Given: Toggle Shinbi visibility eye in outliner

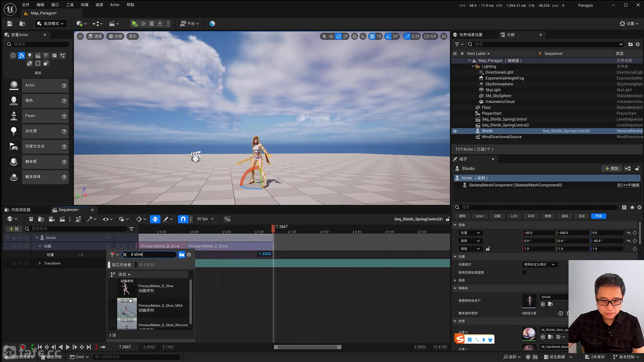Looking at the screenshot, I should [x=455, y=131].
